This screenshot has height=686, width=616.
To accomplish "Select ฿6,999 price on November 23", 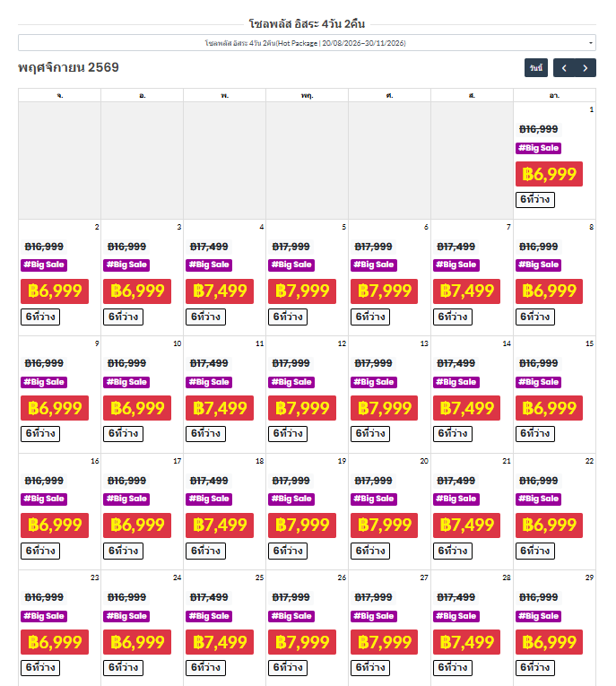I will pyautogui.click(x=54, y=642).
